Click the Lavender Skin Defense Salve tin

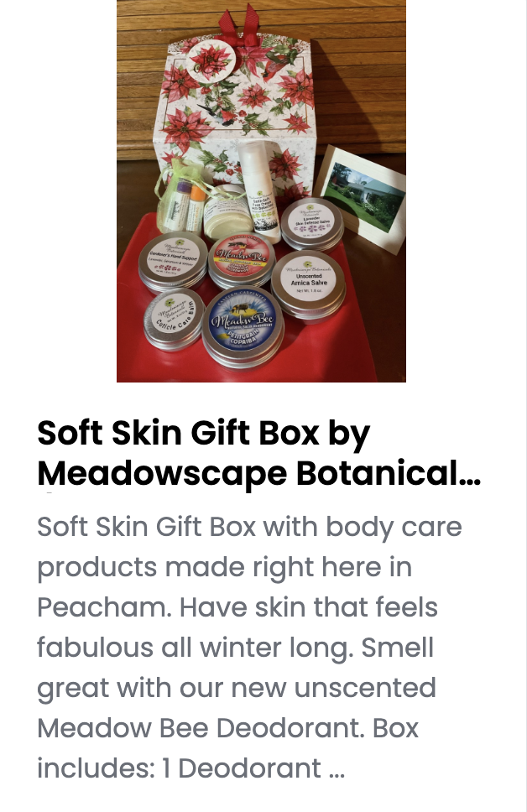click(312, 223)
